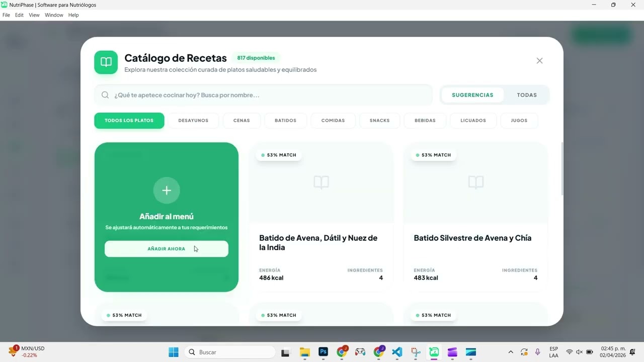The image size is (644, 362).
Task: Open the game controller app on taskbar
Action: pyautogui.click(x=360, y=352)
